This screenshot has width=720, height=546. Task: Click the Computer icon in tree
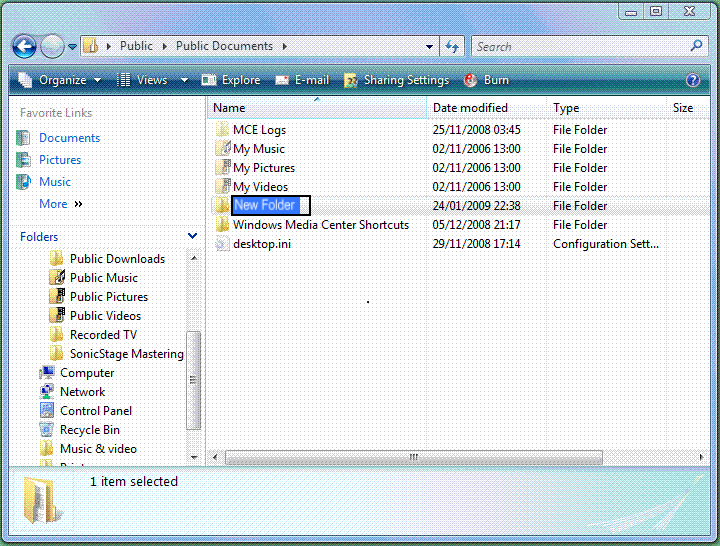47,373
